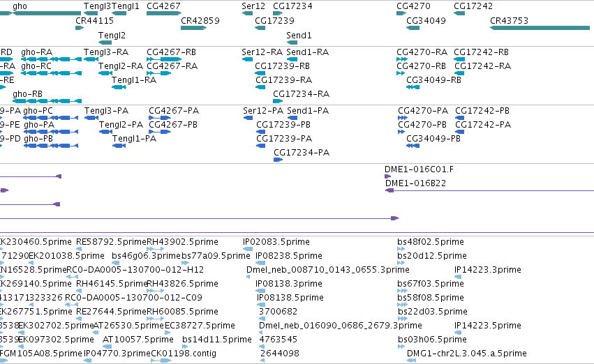Click transcript CG4270-RA

coord(422,52)
